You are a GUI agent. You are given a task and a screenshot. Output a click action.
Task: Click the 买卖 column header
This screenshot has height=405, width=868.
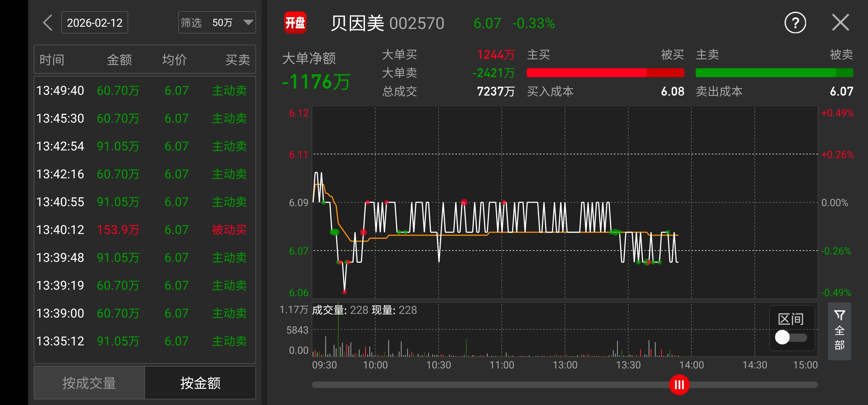tap(237, 60)
